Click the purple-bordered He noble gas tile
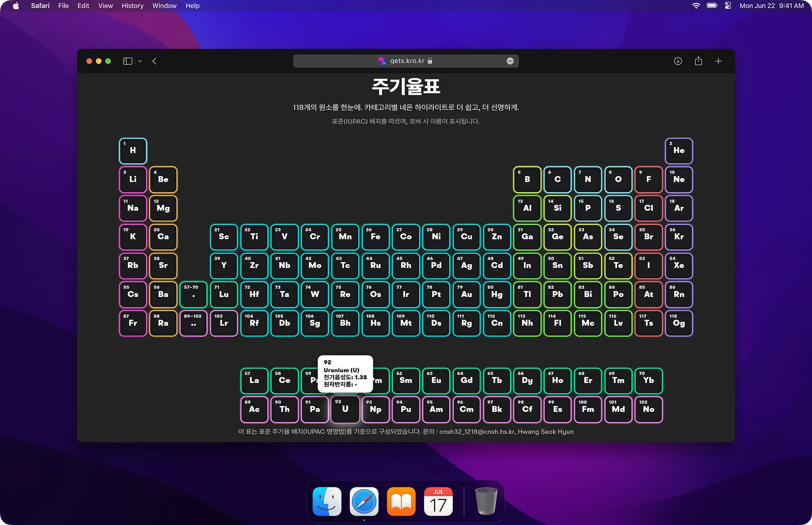The width and height of the screenshot is (812, 525). [x=679, y=151]
